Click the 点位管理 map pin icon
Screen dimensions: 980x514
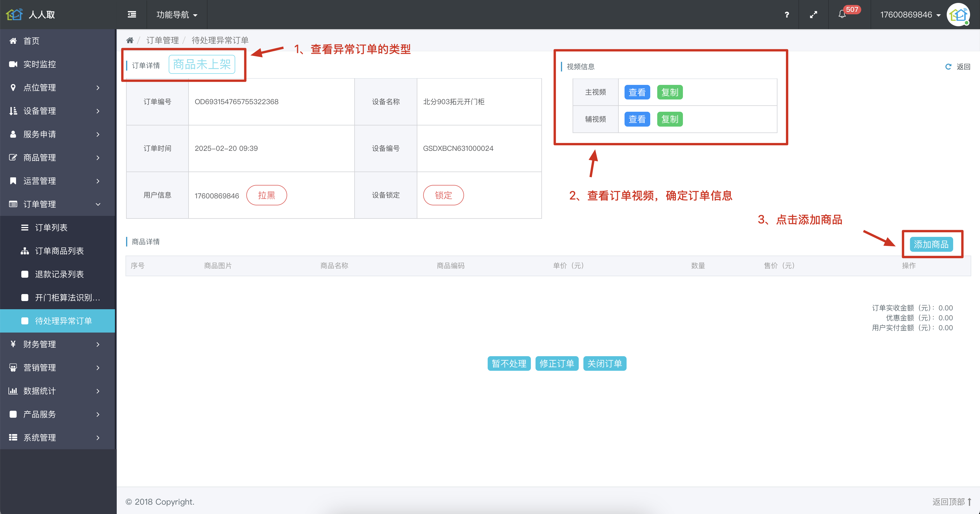(x=13, y=88)
